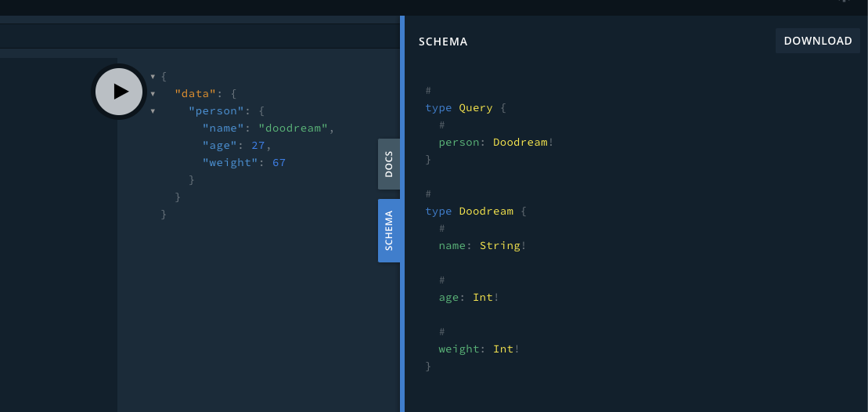Collapse the "data" object arrow
Image resolution: width=868 pixels, height=412 pixels.
(x=153, y=94)
